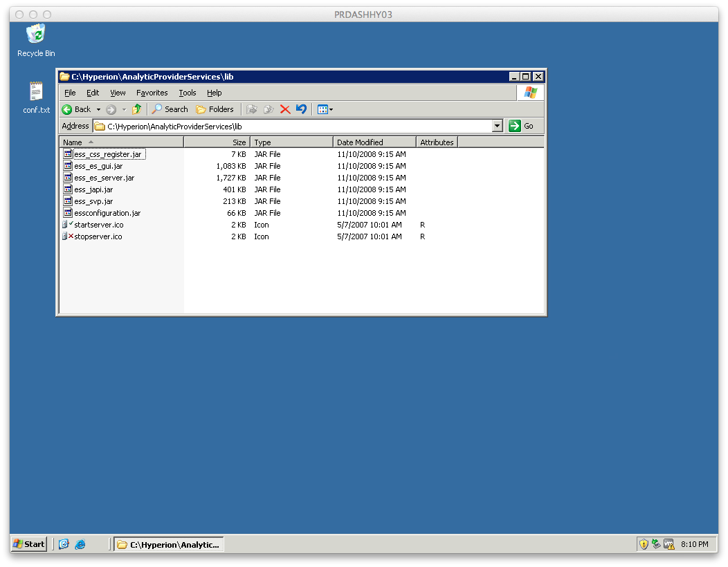728x567 pixels.
Task: Toggle the Folders pane
Action: [215, 109]
